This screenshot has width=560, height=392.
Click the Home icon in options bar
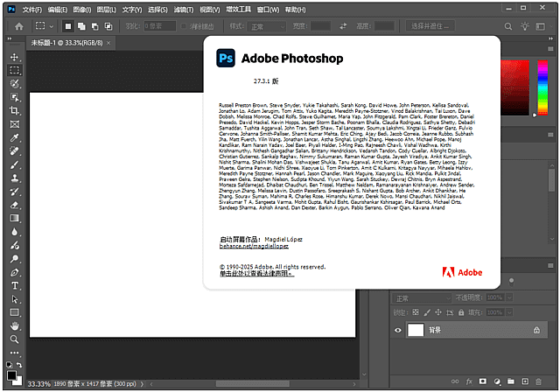click(19, 26)
